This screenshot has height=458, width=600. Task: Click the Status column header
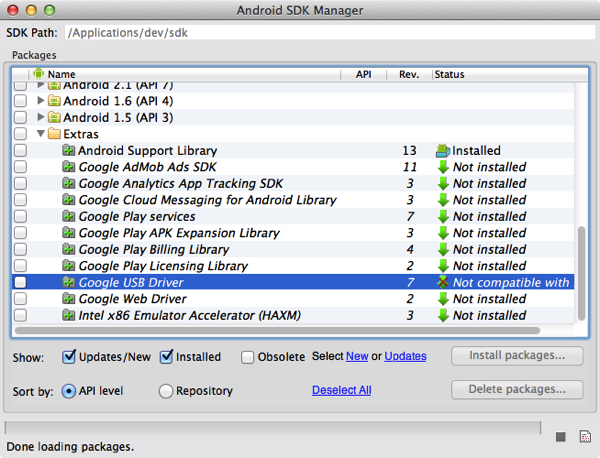tap(510, 74)
